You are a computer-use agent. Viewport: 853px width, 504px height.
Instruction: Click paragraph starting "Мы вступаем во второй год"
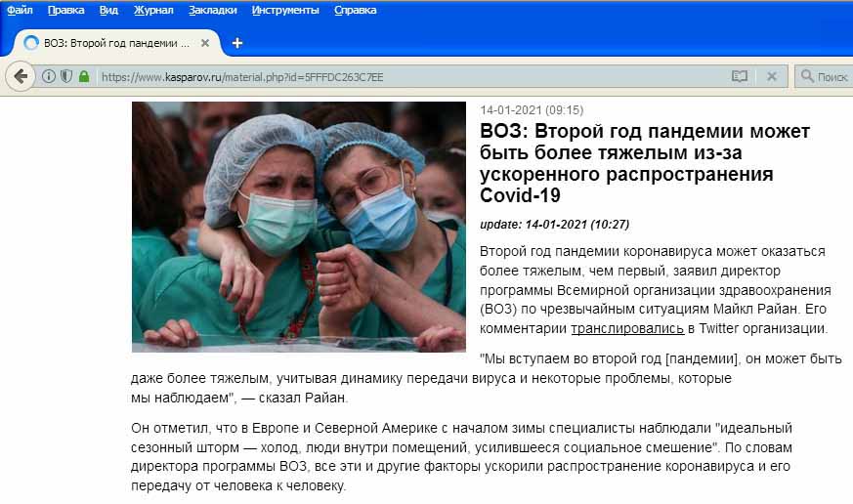(x=487, y=378)
